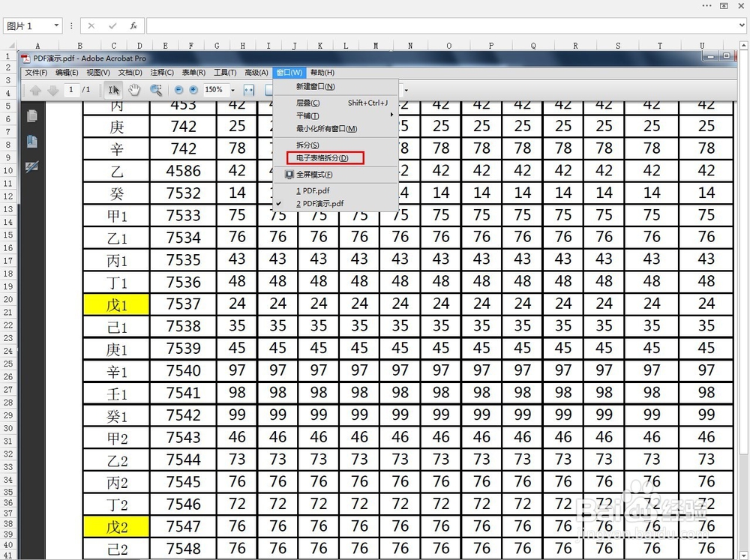Screen dimensions: 750x560
Task: Click the vertical scrollbar up arrow
Action: 744,46
